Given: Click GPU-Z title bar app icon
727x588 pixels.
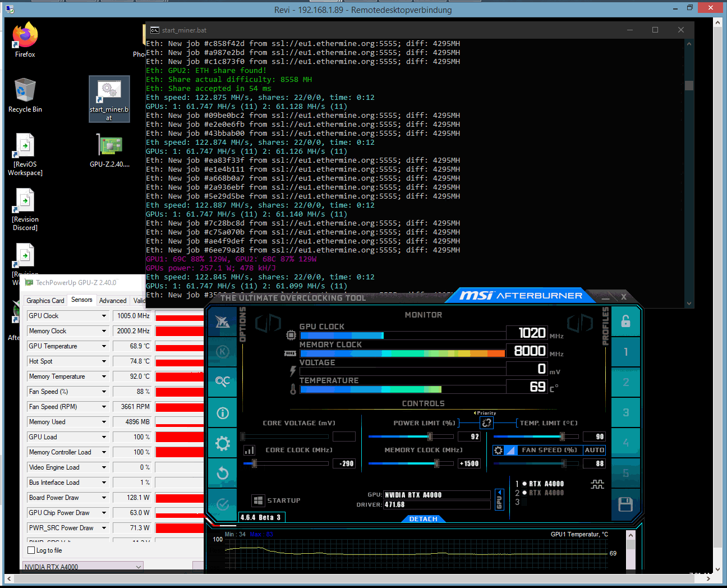Looking at the screenshot, I should click(29, 283).
